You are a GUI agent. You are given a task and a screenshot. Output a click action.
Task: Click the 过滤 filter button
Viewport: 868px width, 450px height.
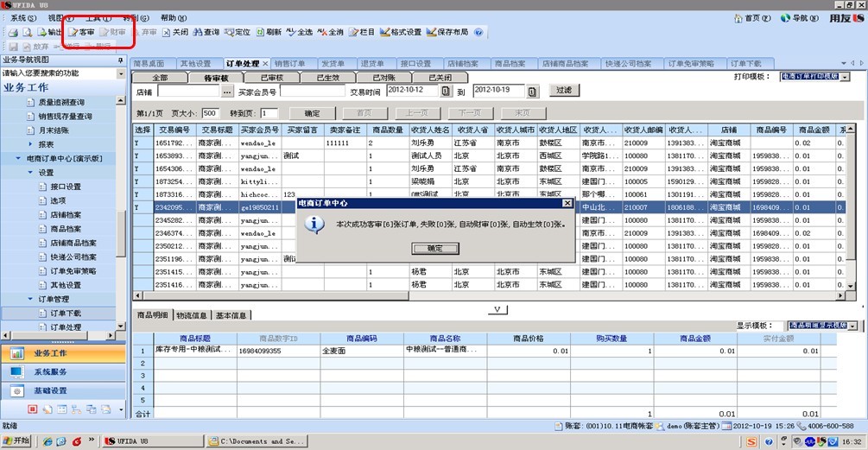coord(564,90)
